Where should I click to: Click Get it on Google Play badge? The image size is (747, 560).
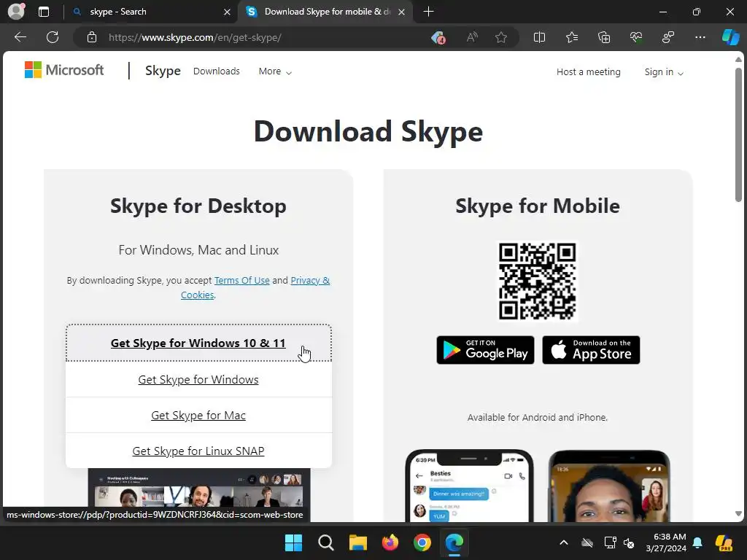[x=485, y=350]
